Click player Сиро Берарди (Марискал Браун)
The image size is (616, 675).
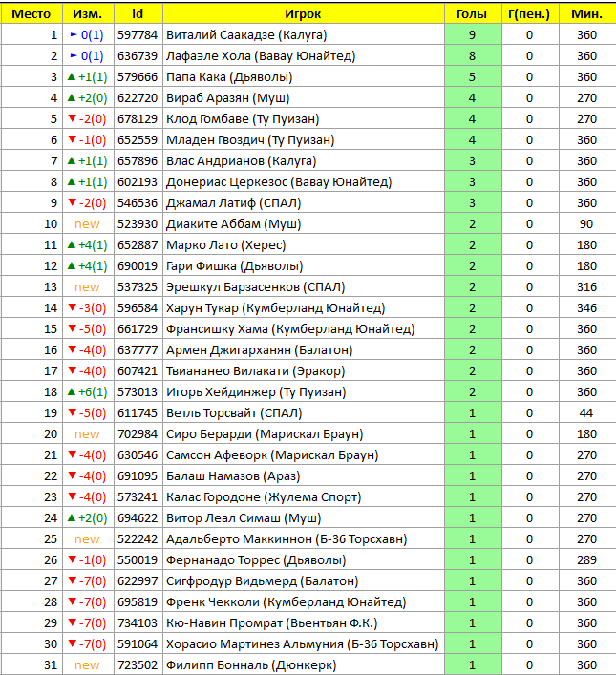point(265,434)
